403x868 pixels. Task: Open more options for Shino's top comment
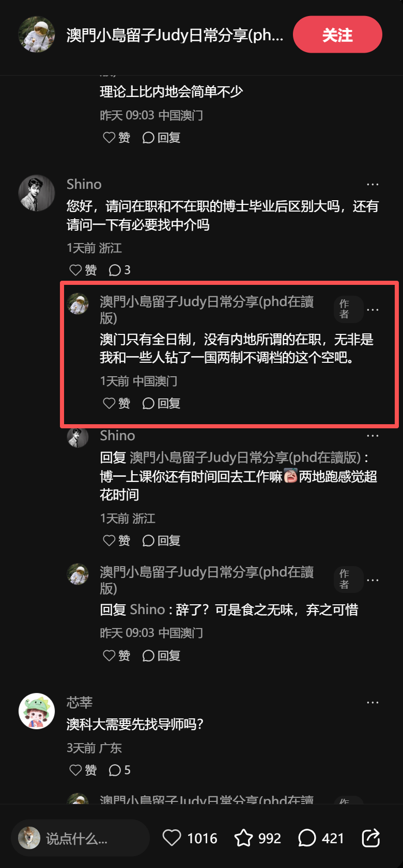pyautogui.click(x=373, y=184)
